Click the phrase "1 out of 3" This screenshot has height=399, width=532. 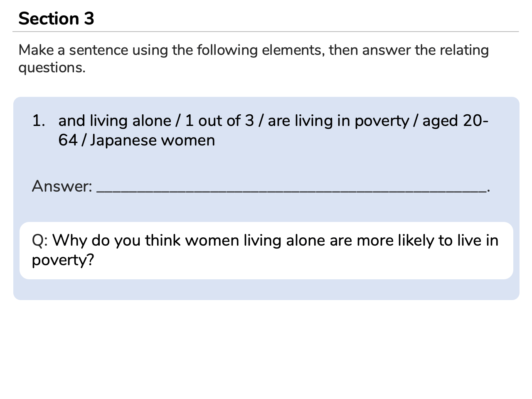click(x=219, y=121)
